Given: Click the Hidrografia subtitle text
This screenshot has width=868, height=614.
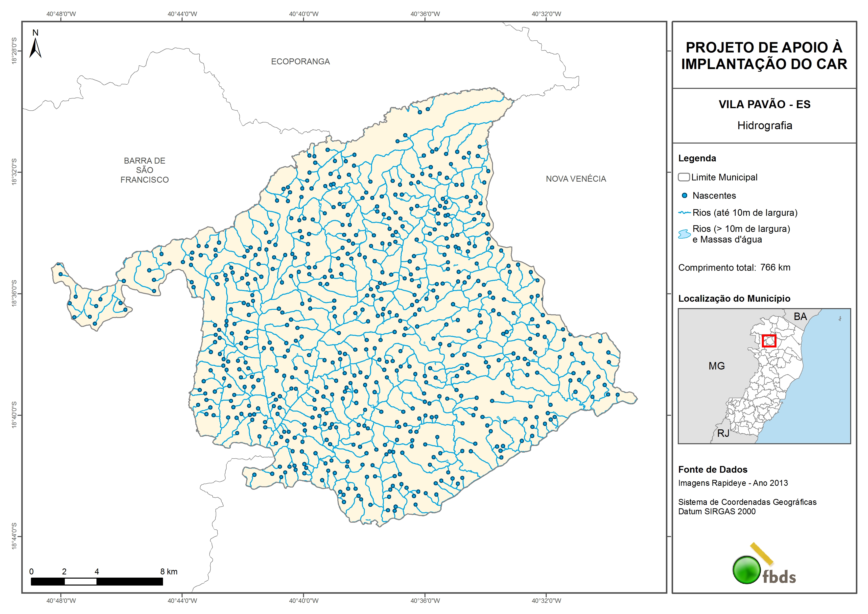Looking at the screenshot, I should 764,126.
